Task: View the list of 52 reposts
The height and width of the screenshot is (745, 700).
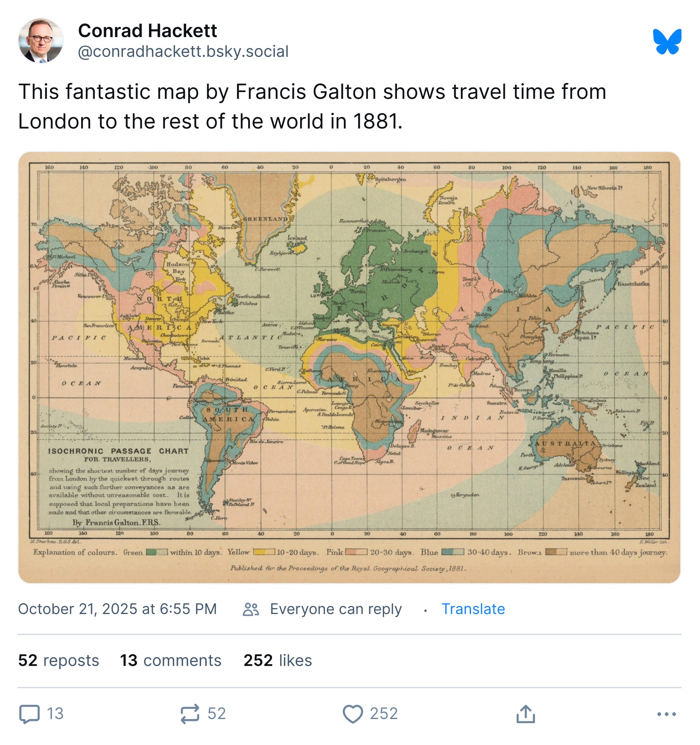Action: coord(59,660)
